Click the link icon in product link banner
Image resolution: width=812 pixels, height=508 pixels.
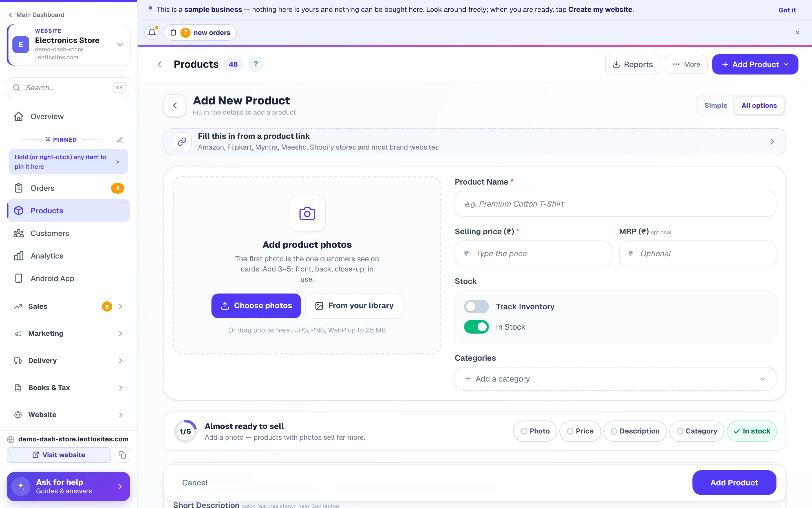(182, 141)
